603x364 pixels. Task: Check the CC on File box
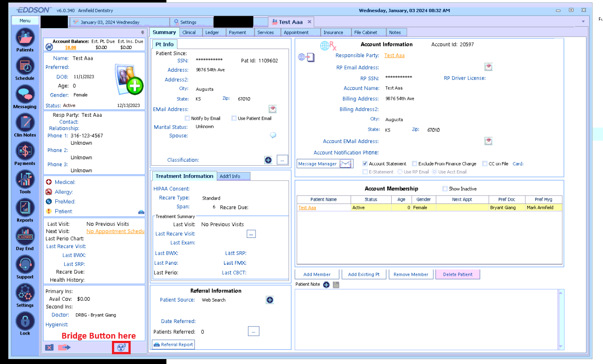[x=485, y=164]
